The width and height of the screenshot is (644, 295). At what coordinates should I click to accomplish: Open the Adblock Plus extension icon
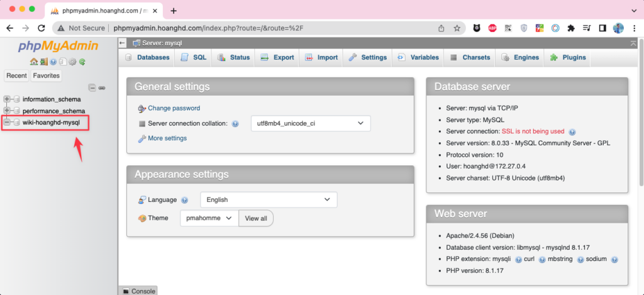point(492,28)
